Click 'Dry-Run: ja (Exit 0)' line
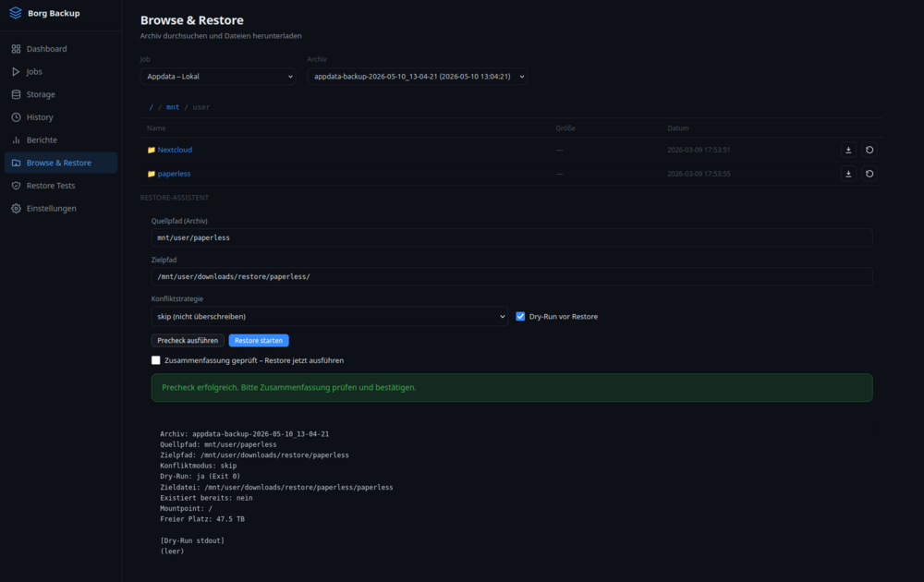Viewport: 924px width, 582px height. 200,476
